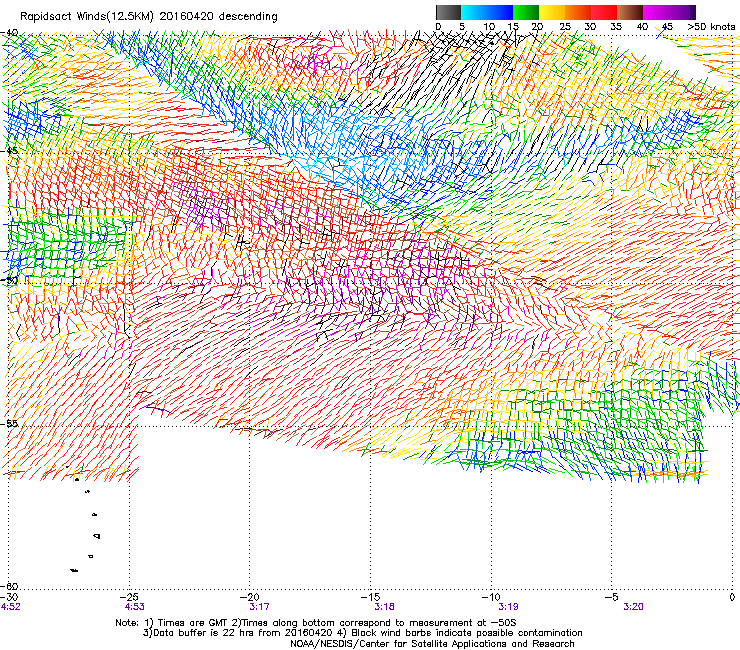This screenshot has width=740, height=650.
Task: Click the red 30-35 knots legend segment
Action: tap(604, 12)
